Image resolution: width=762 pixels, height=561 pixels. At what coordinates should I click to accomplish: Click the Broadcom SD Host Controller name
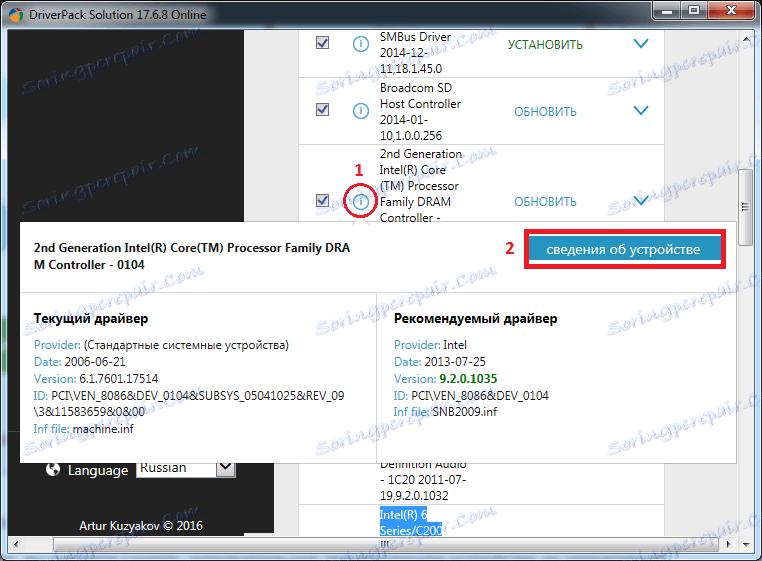pyautogui.click(x=420, y=96)
